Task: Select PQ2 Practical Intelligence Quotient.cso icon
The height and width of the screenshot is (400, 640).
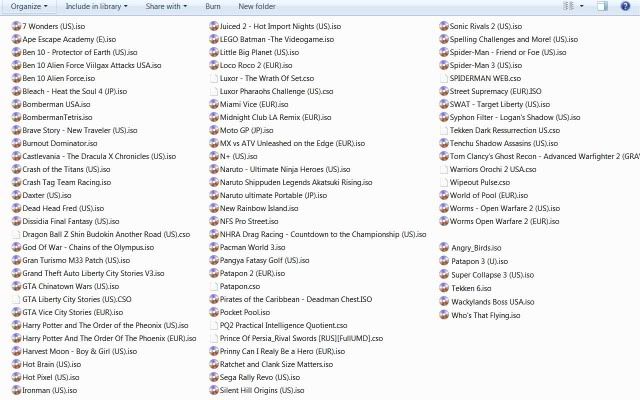Action: 214,325
